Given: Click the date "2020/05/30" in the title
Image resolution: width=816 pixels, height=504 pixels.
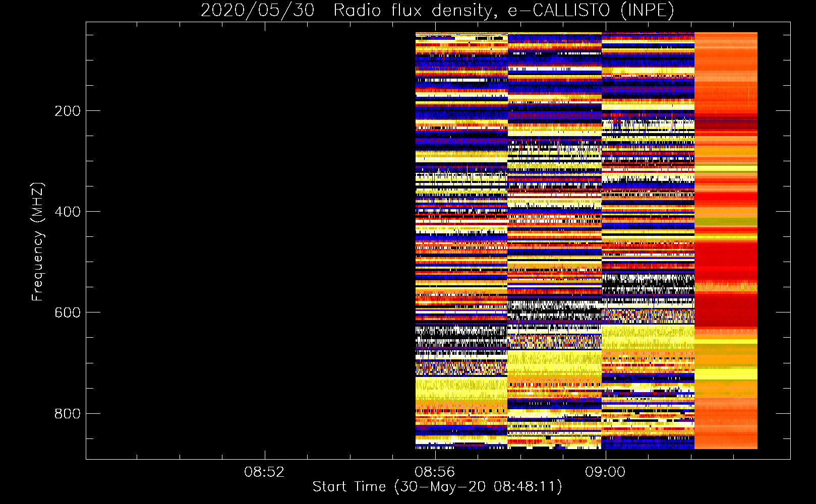Looking at the screenshot, I should pyautogui.click(x=257, y=10).
